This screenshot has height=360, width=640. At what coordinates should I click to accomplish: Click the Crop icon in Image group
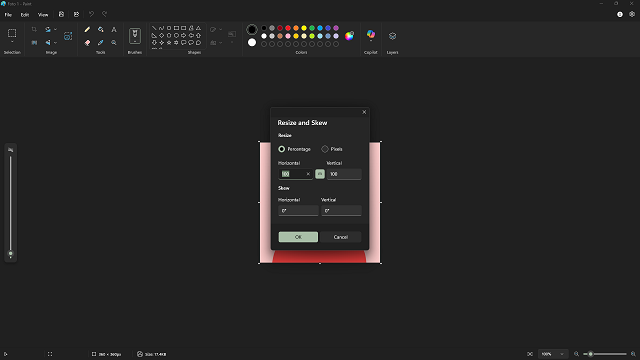click(34, 29)
